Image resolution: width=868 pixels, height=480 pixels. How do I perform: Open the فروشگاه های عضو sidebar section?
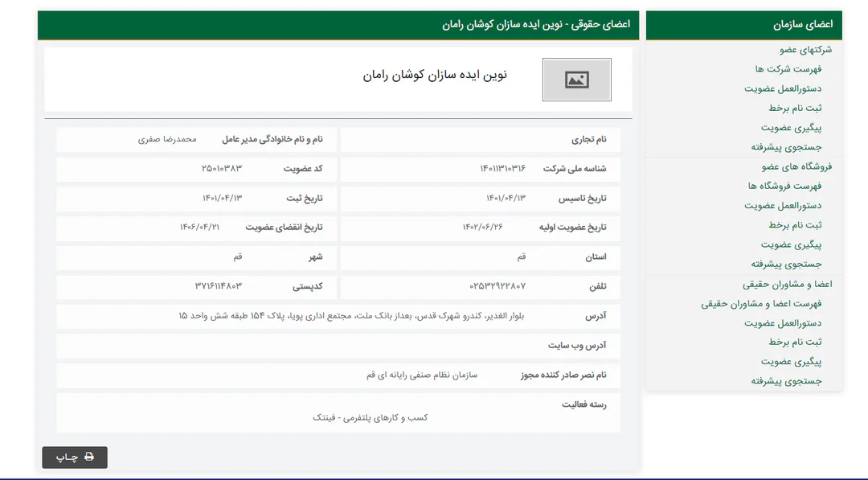(x=796, y=166)
